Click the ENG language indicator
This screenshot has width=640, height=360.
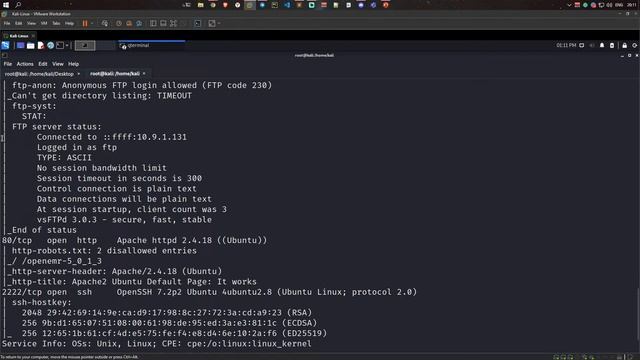pos(619,5)
